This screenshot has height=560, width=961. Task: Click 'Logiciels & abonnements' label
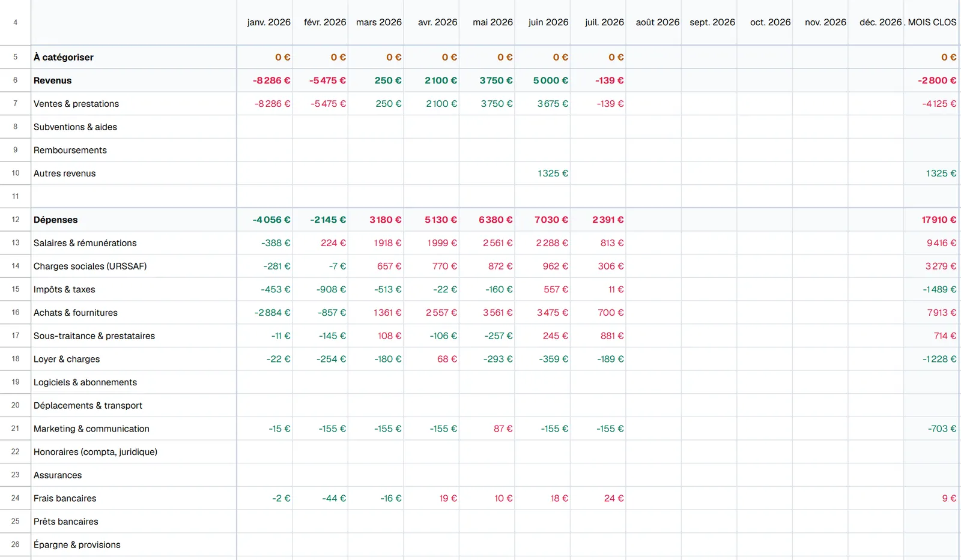point(85,382)
